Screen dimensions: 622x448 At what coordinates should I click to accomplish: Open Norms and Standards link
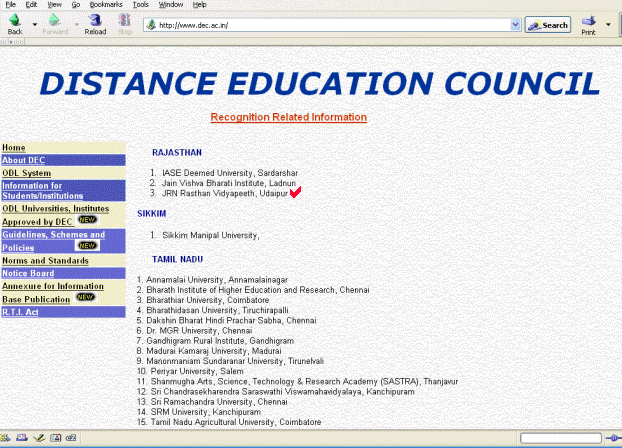[x=45, y=261]
